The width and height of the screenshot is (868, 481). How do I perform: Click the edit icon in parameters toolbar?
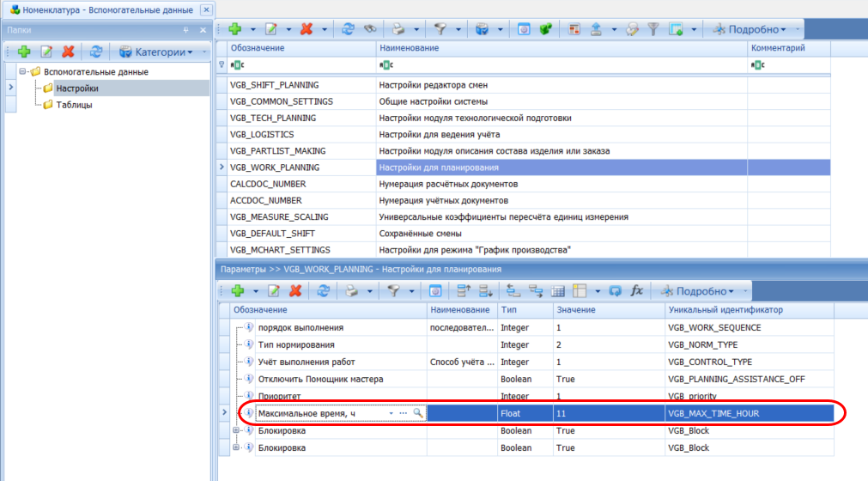275,291
